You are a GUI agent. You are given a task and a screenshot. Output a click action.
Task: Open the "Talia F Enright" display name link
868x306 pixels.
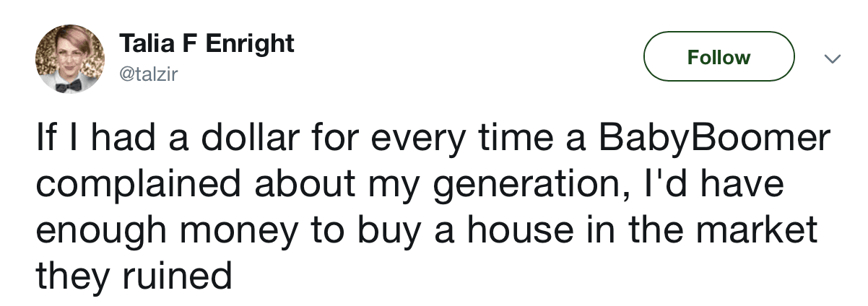point(207,44)
